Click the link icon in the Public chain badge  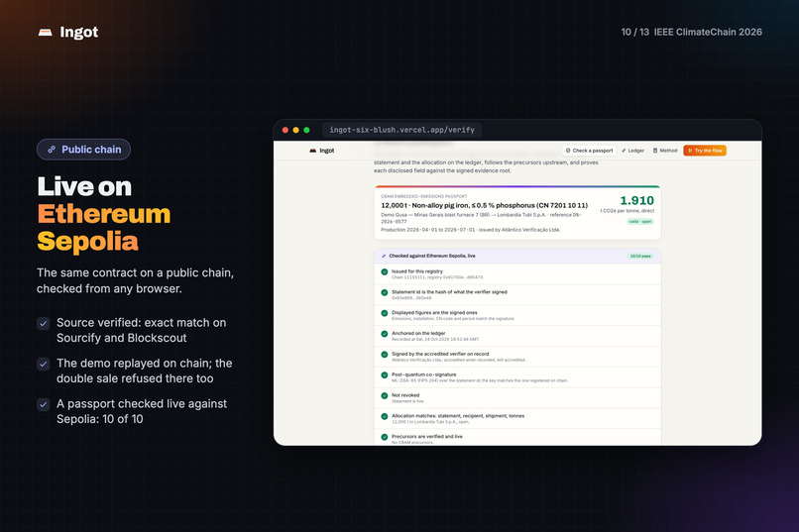52,150
